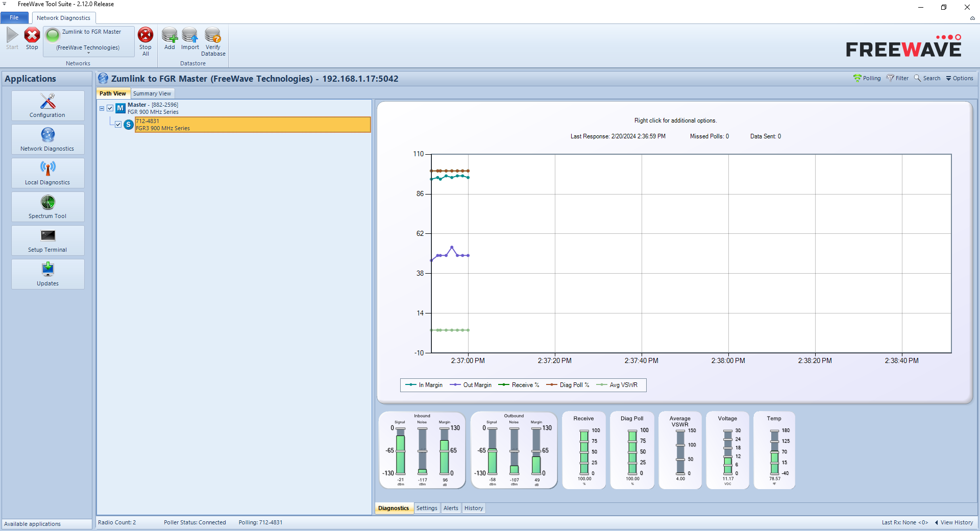Select the Master [882-2596] tree row
Viewport: 980px width, 531px height.
pyautogui.click(x=153, y=108)
